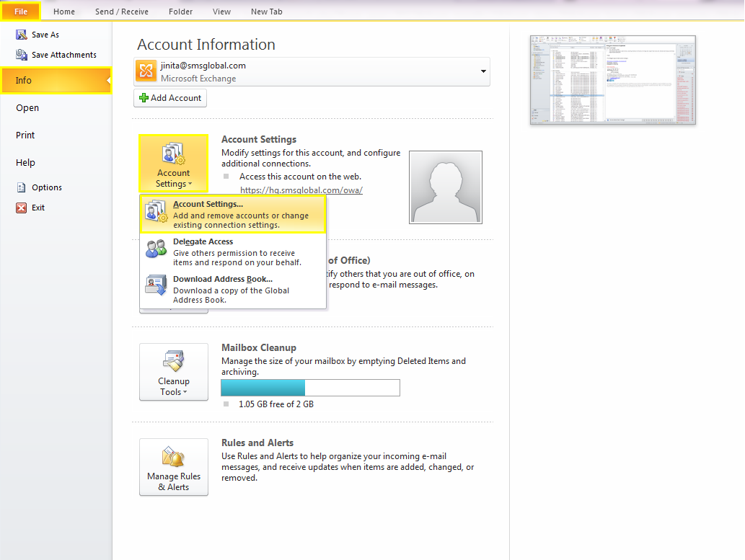Expand the account selector dropdown arrow
Viewport: 745px width, 560px height.
point(482,71)
